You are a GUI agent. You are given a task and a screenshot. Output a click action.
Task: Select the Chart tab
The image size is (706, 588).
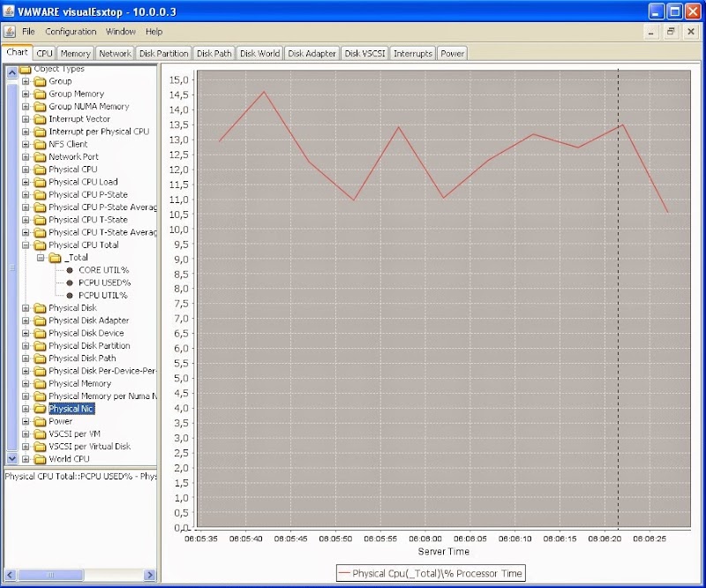click(x=17, y=52)
